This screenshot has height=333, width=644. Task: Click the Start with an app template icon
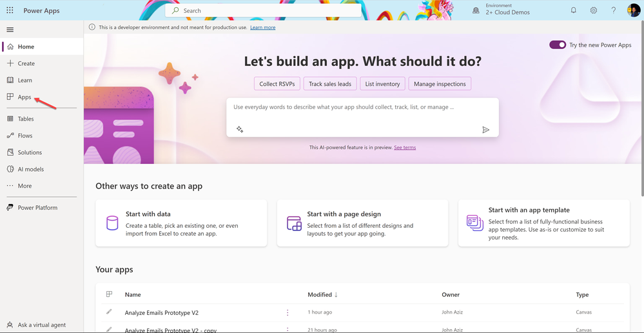pyautogui.click(x=475, y=223)
